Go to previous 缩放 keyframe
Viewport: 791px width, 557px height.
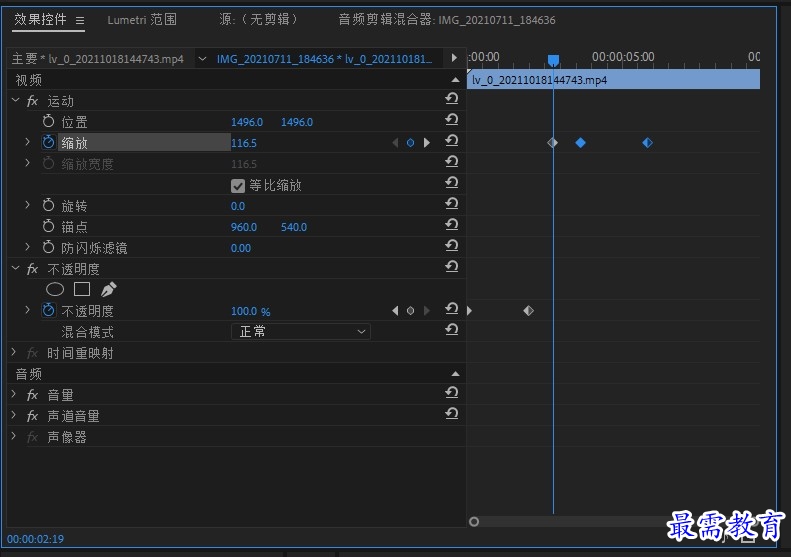point(395,143)
